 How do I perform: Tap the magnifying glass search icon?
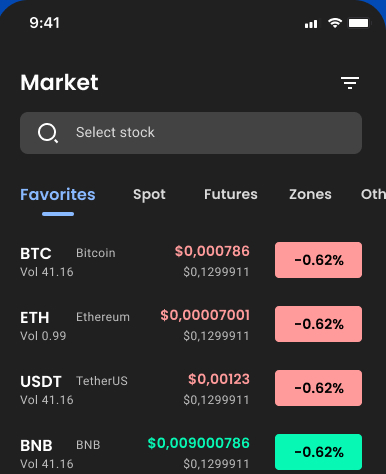(x=48, y=133)
